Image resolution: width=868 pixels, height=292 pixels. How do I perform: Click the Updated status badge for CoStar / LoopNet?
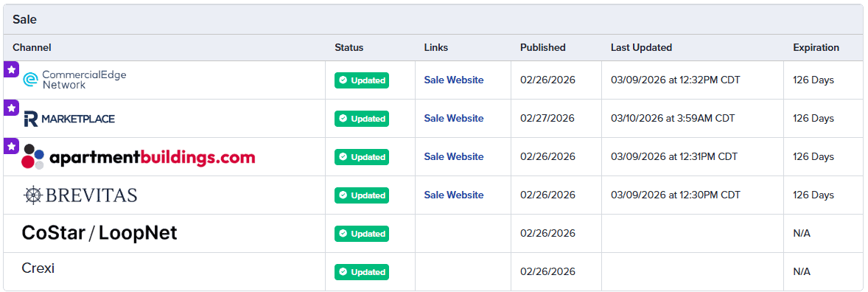coord(362,233)
